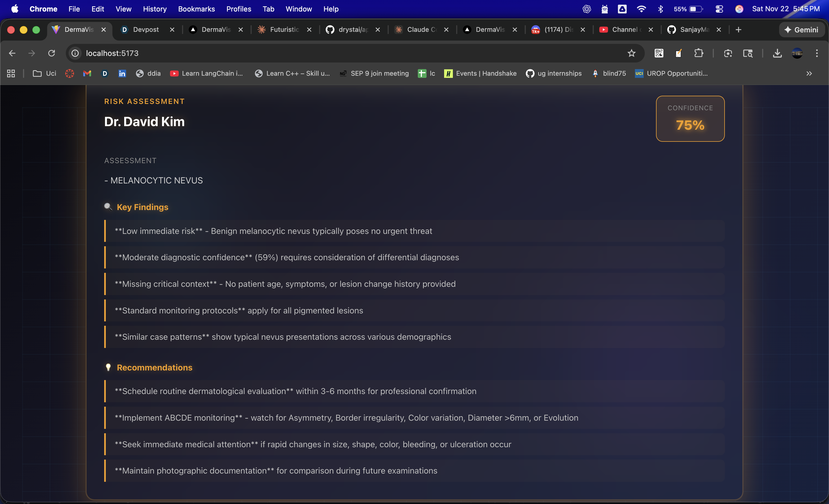Open the Gmail bookmark icon

[x=87, y=73]
